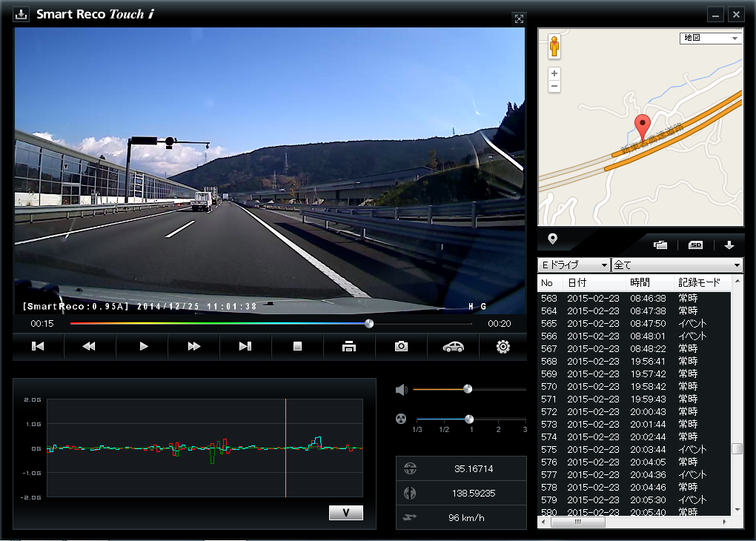The width and height of the screenshot is (756, 541).
Task: Open the E ドライブ drive dropdown
Action: click(x=573, y=265)
